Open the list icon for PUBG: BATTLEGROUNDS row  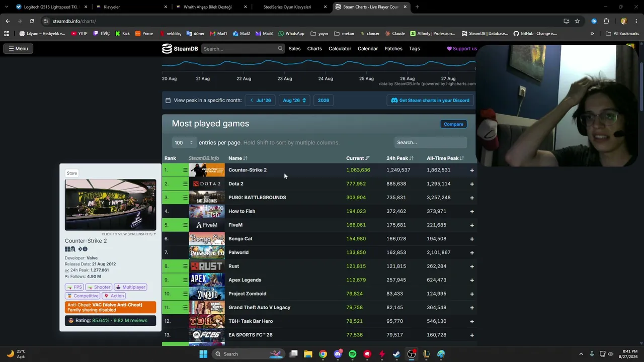[x=185, y=198]
